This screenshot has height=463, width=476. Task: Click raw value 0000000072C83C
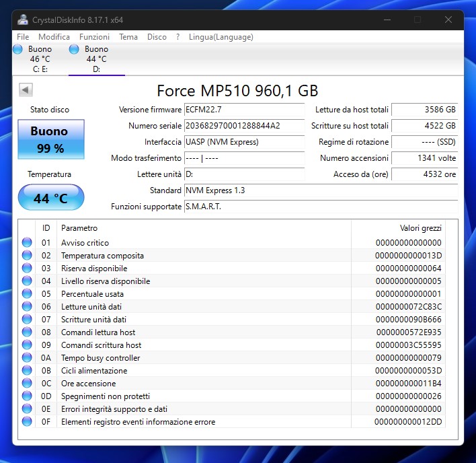click(x=409, y=307)
